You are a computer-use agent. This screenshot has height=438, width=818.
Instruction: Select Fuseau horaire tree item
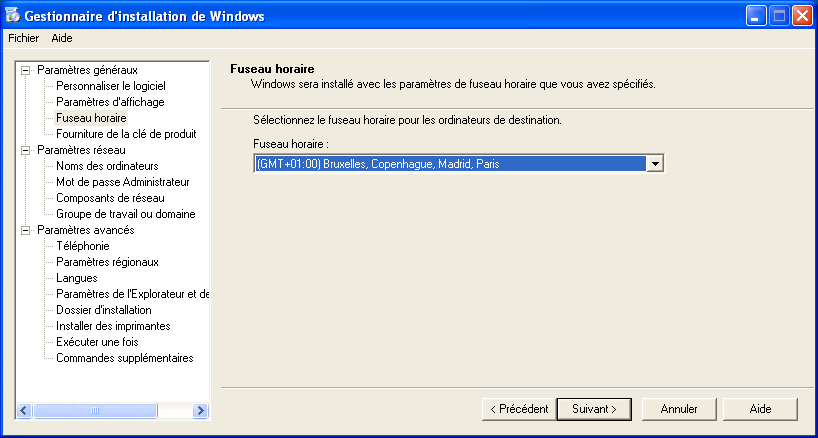(91, 118)
